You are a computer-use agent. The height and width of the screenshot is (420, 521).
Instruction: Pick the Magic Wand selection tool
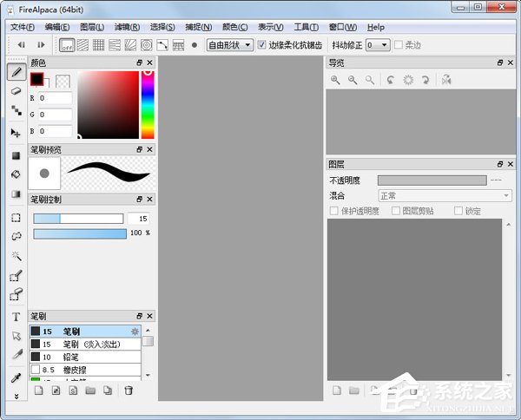pyautogui.click(x=16, y=256)
